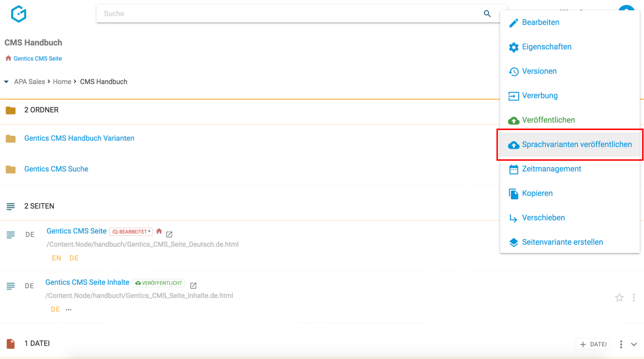Image resolution: width=644 pixels, height=359 pixels.
Task: Click the + DATEI upload button
Action: click(x=593, y=344)
